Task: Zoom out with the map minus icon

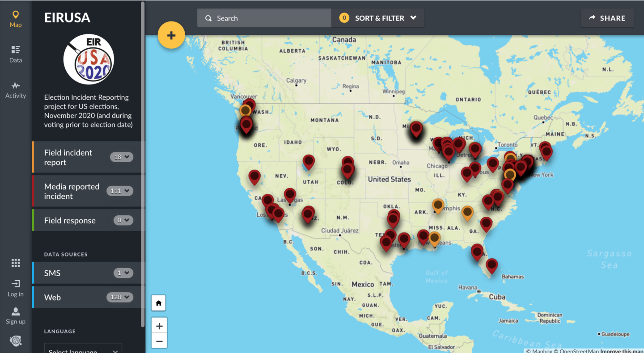Action: point(159,340)
